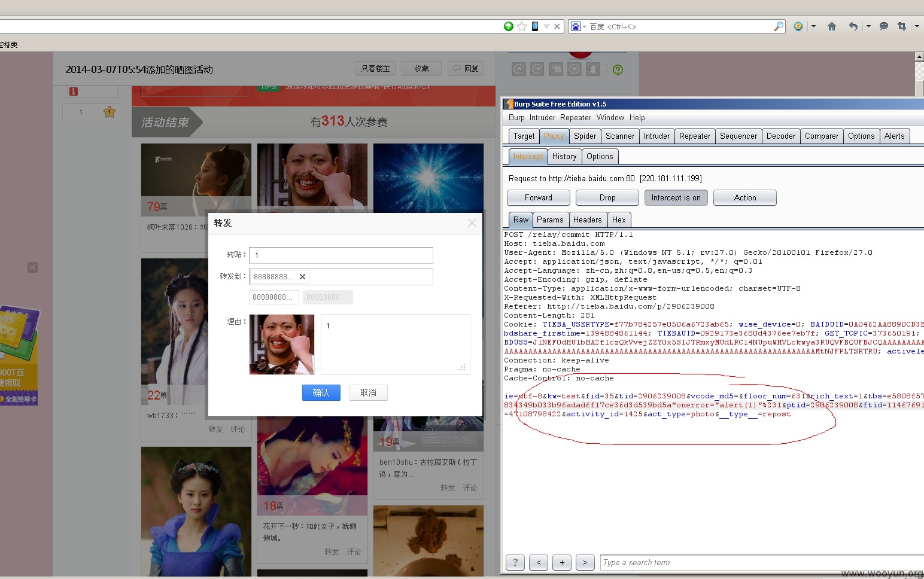The image size is (924, 579).
Task: Switch to the Decoder tab
Action: click(x=781, y=136)
